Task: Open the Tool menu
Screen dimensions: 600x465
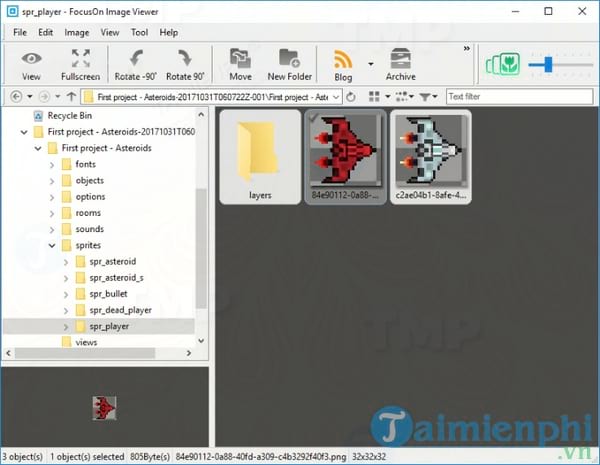Action: coord(139,33)
